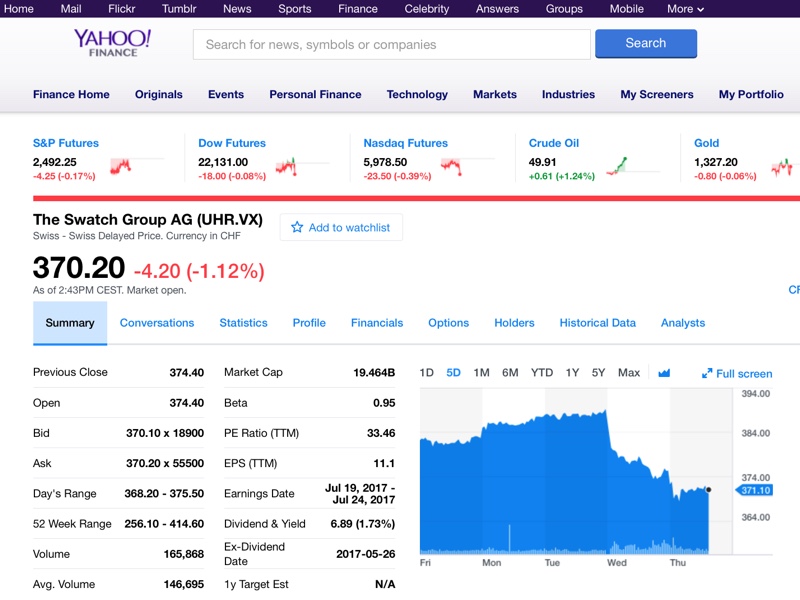Click the Yahoo Finance logo
The image size is (800, 600).
pos(112,43)
